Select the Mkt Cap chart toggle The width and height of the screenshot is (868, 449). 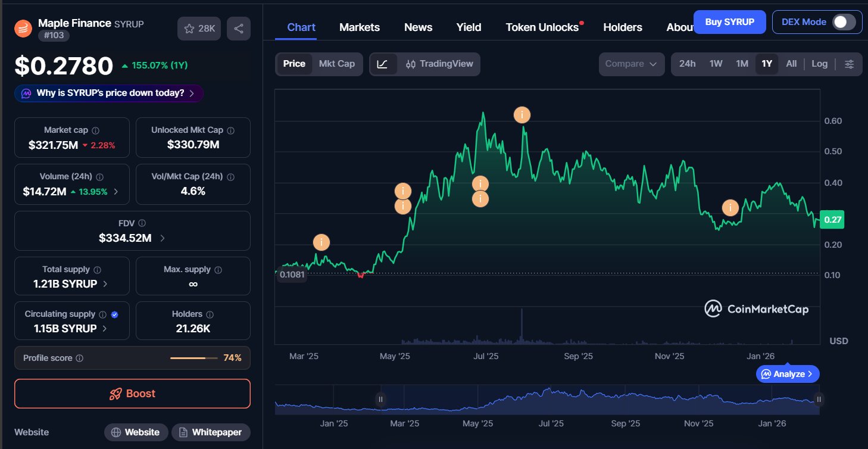pyautogui.click(x=336, y=64)
